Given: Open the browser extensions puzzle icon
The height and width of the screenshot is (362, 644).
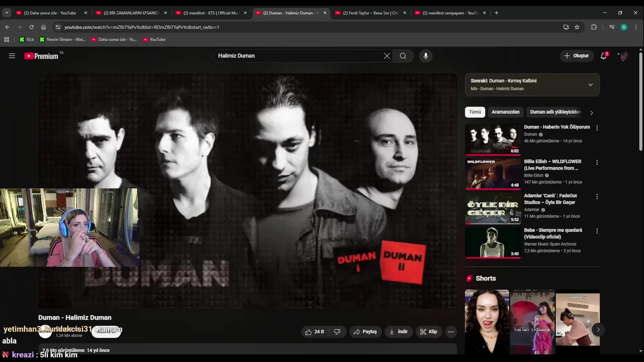Looking at the screenshot, I should point(594,27).
